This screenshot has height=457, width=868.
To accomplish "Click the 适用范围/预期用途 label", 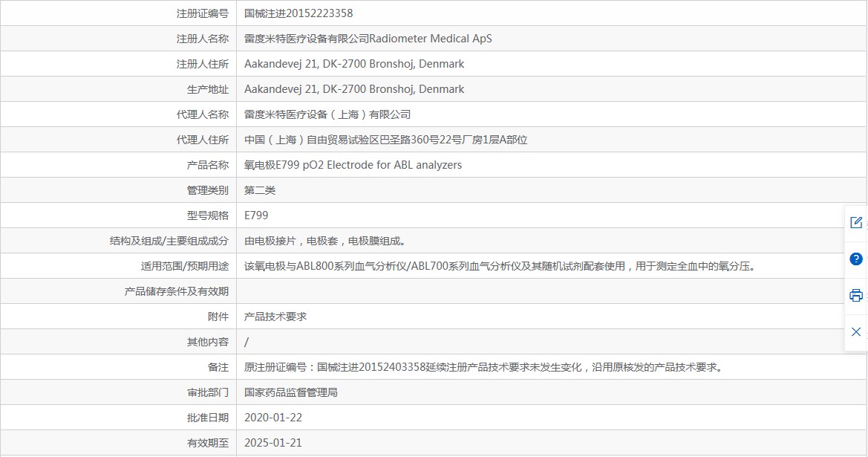I will click(x=184, y=267).
